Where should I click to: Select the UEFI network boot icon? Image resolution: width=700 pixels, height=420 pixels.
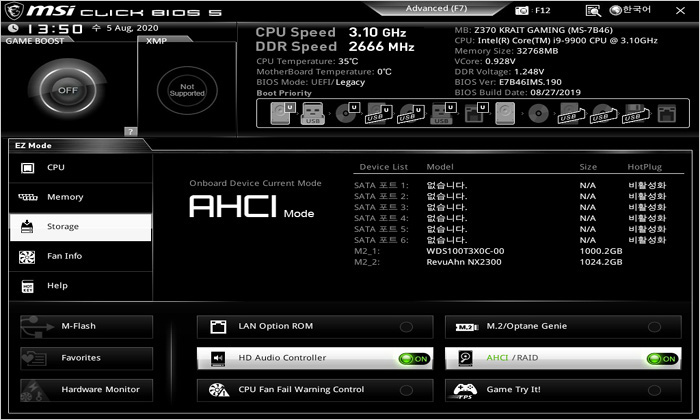click(x=476, y=113)
